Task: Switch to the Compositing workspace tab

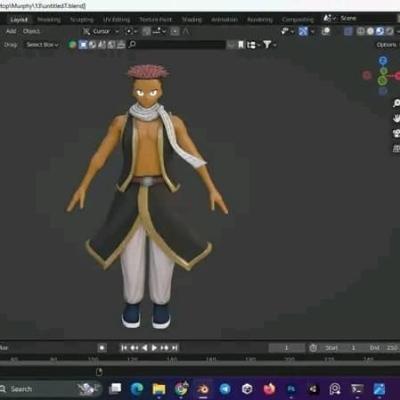Action: (x=298, y=20)
